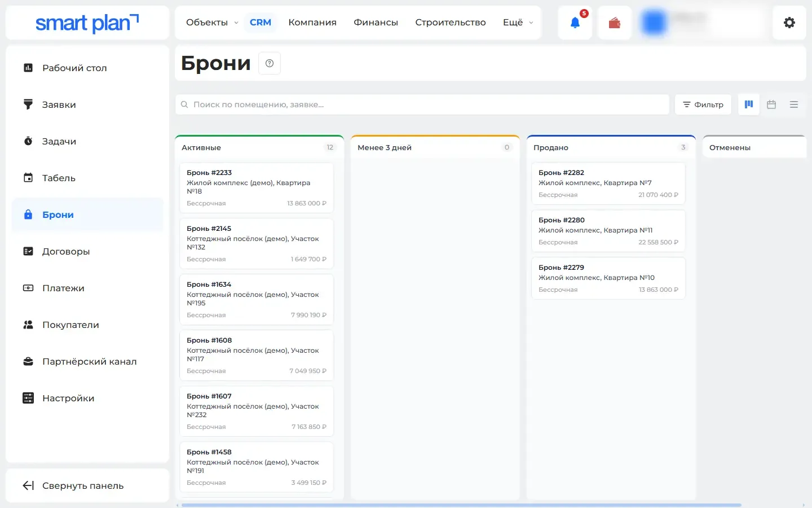Image resolution: width=812 pixels, height=508 pixels.
Task: Click the help question mark next to Брони
Action: click(270, 63)
